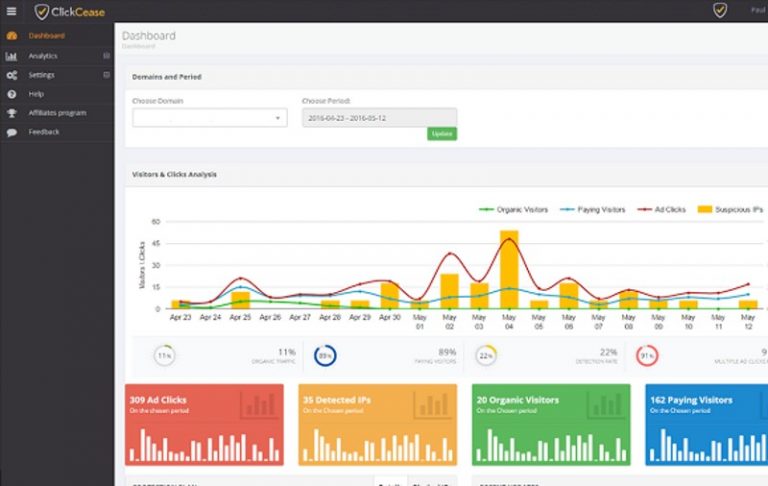Open the Choose Domain dropdown
Screen dimensions: 768x486
(x=209, y=118)
